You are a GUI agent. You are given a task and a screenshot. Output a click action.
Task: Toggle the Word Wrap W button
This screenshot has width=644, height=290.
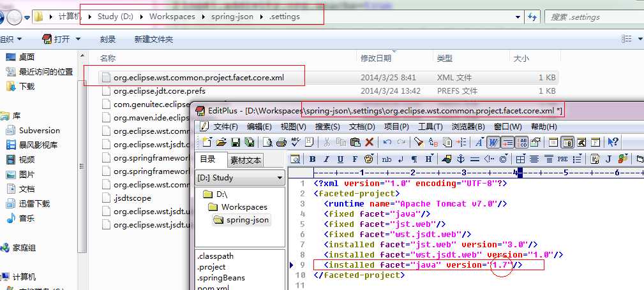tap(493, 142)
